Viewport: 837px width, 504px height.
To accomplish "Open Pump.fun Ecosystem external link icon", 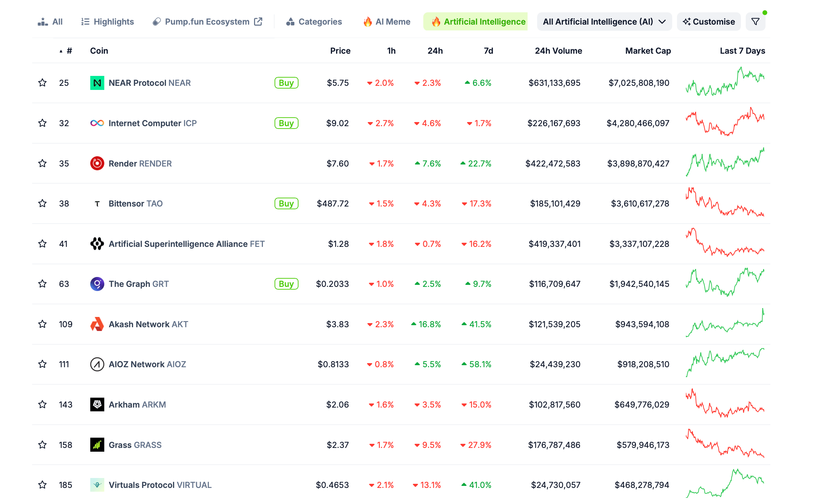I will (x=258, y=22).
